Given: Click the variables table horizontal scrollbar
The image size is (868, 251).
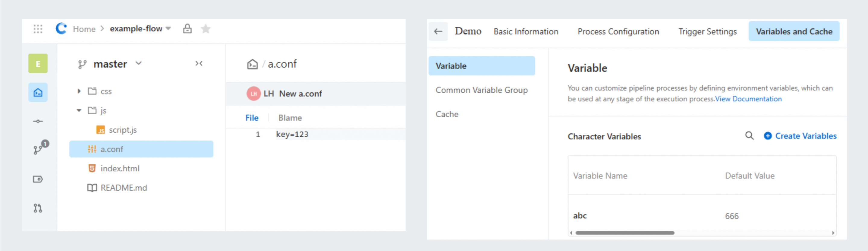Looking at the screenshot, I should tap(625, 233).
